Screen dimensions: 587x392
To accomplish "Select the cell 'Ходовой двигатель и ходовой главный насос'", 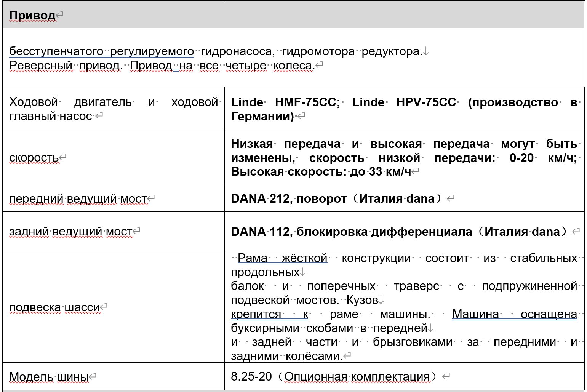I will coord(114,109).
